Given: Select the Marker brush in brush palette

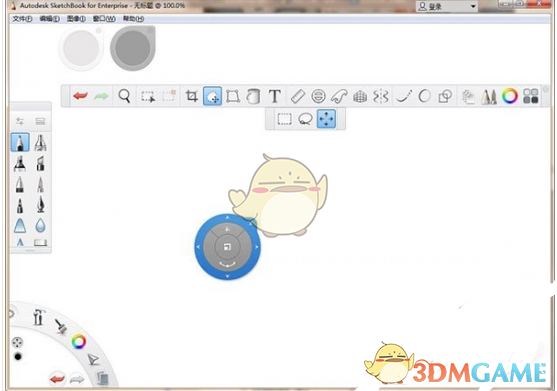Looking at the screenshot, I should (x=20, y=164).
